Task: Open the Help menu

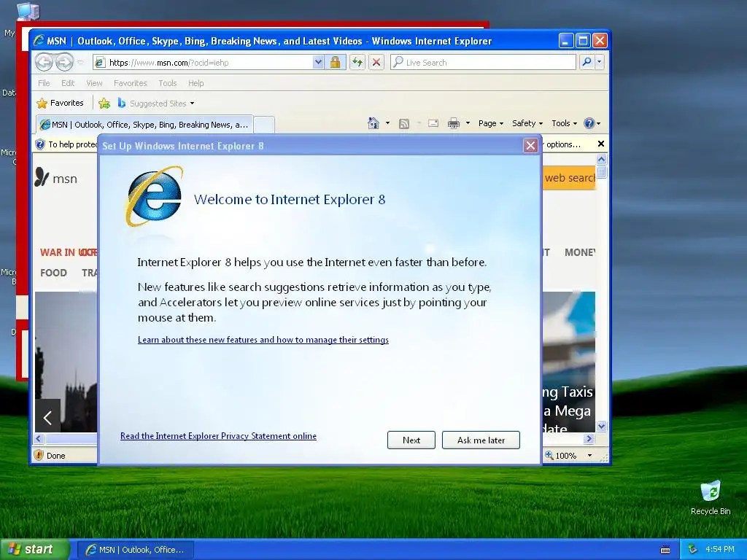Action: [x=196, y=83]
